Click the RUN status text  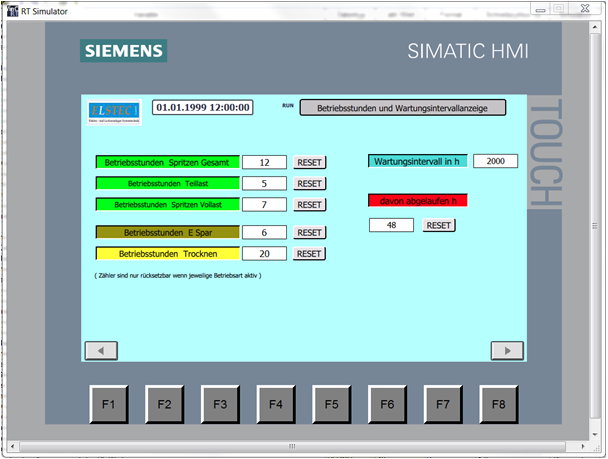pyautogui.click(x=288, y=105)
